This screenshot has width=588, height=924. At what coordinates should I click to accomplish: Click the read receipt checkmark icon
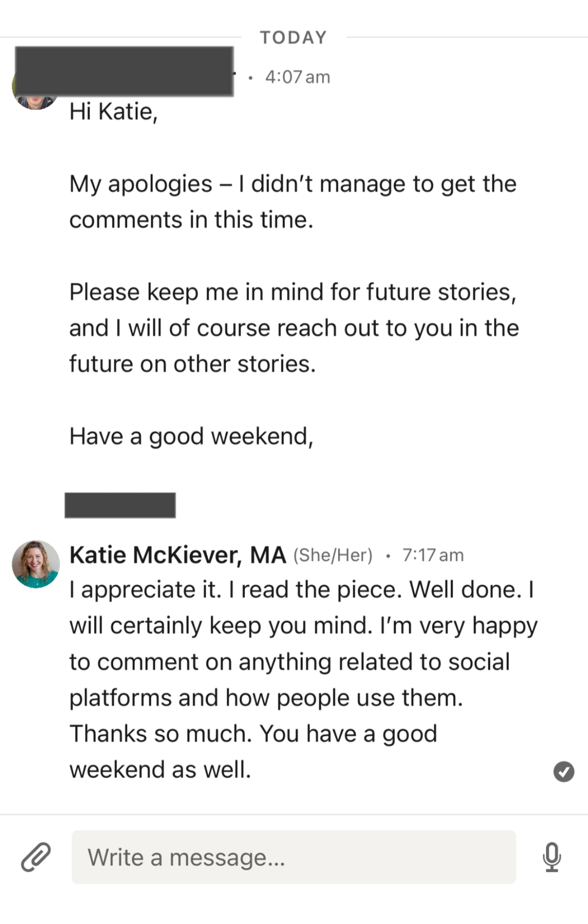564,771
